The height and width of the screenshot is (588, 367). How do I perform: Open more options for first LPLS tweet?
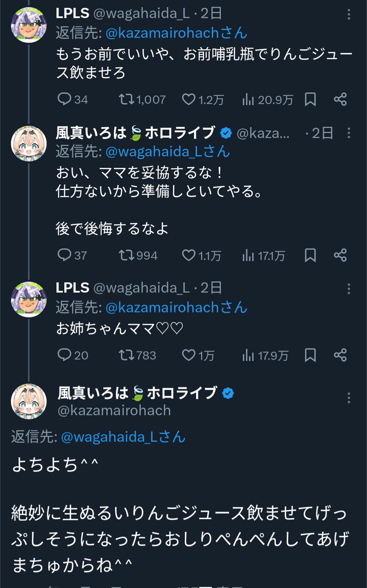[x=349, y=14]
